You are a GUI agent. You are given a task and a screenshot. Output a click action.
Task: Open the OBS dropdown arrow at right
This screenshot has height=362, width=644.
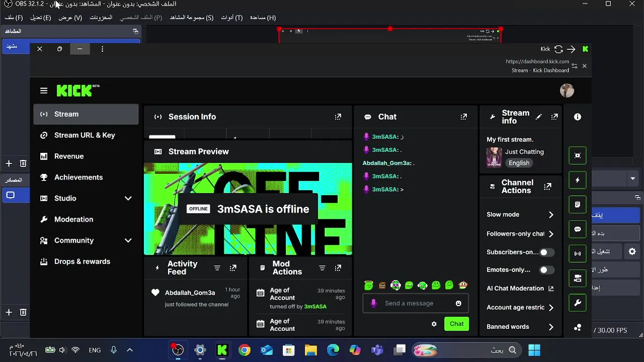632,178
